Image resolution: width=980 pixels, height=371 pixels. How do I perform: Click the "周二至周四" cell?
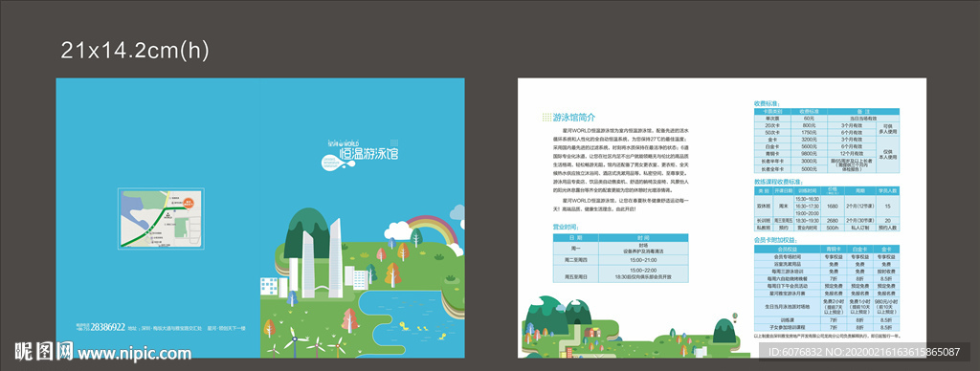point(575,260)
